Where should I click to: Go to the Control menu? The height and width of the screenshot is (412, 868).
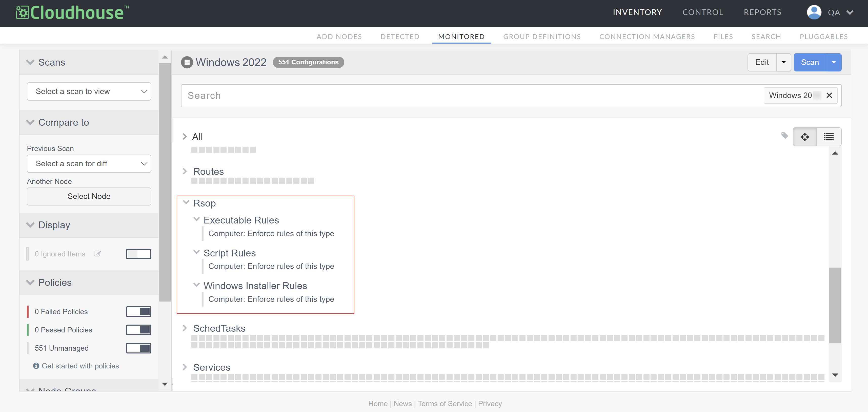[702, 12]
